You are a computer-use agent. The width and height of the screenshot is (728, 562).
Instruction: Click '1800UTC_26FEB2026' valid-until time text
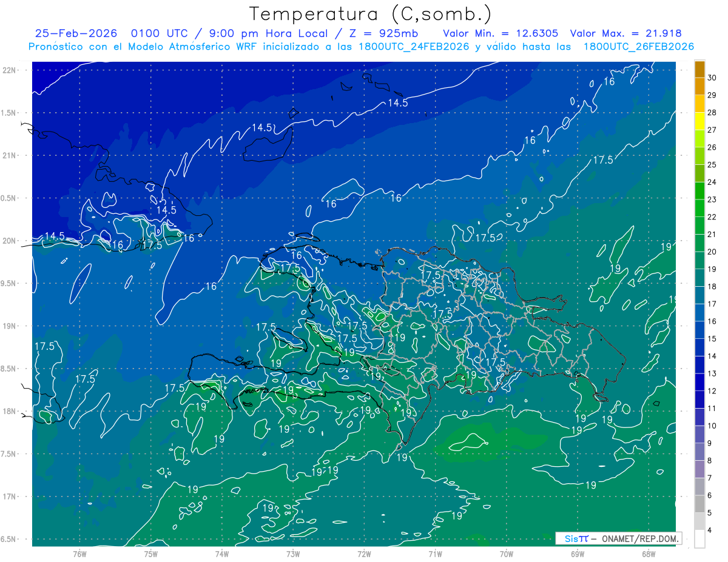coord(638,47)
